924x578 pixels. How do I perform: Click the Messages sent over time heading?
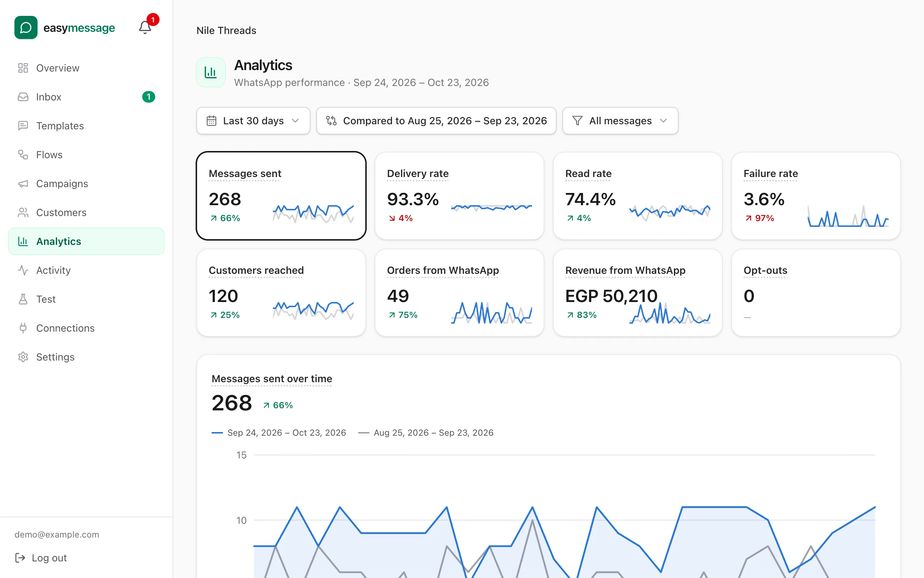coord(272,379)
